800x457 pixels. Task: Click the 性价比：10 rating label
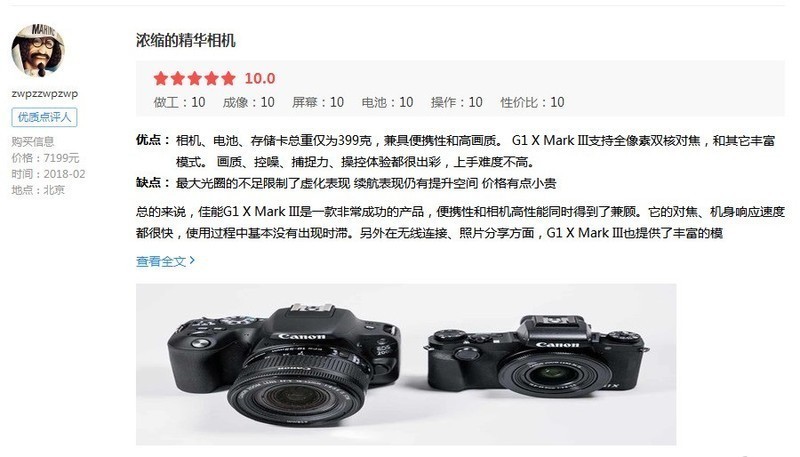click(532, 103)
